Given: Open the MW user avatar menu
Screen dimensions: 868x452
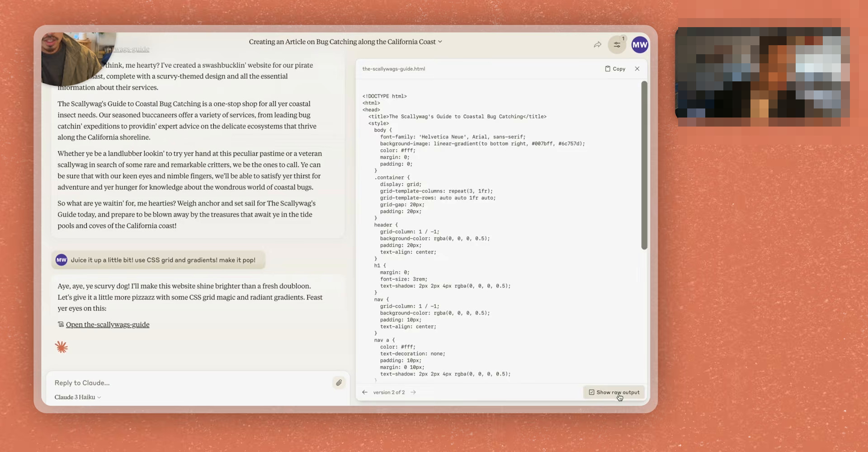Looking at the screenshot, I should pos(640,44).
